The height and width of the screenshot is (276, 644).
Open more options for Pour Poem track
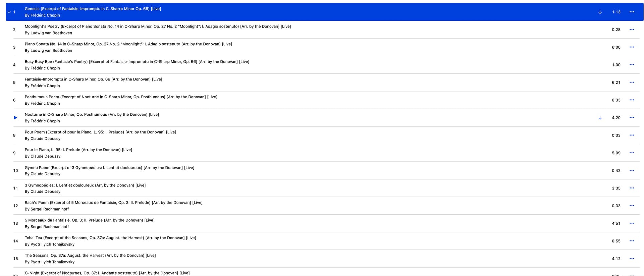[632, 135]
